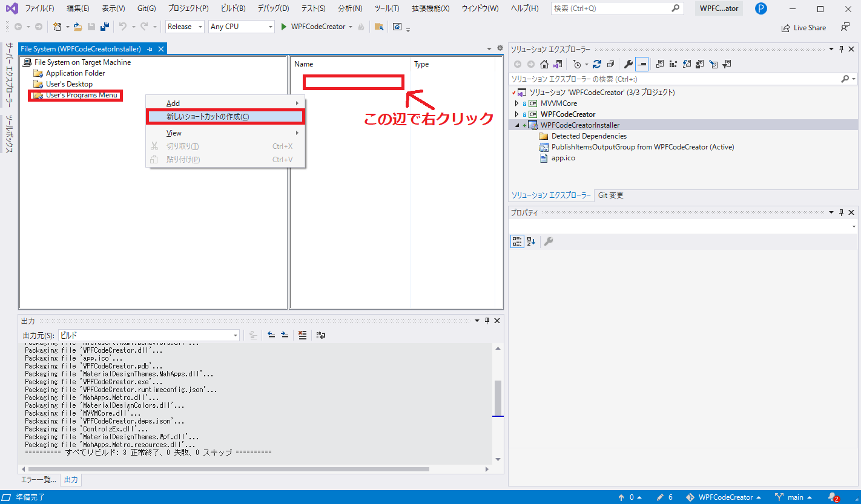Open the Any CPU platform dropdown
This screenshot has height=504, width=861.
coord(242,27)
